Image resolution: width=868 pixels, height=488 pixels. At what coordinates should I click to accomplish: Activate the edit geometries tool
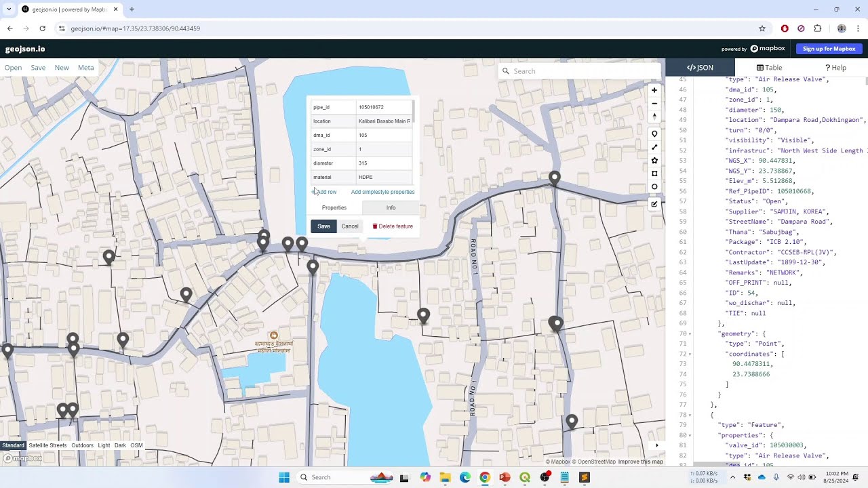pyautogui.click(x=654, y=204)
